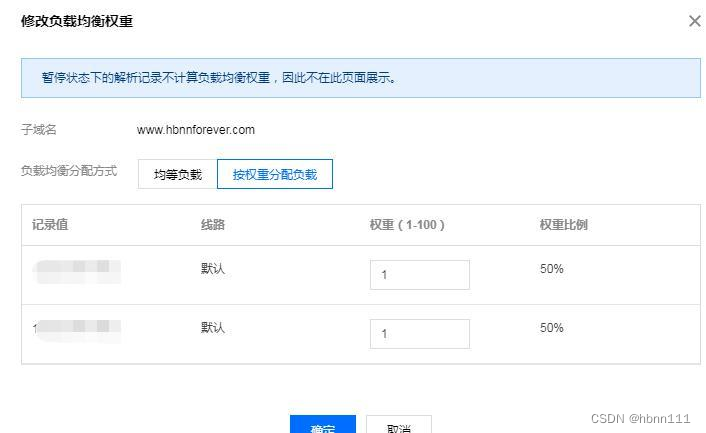The height and width of the screenshot is (433, 706).
Task: Click the 线路 column header
Action: point(213,225)
